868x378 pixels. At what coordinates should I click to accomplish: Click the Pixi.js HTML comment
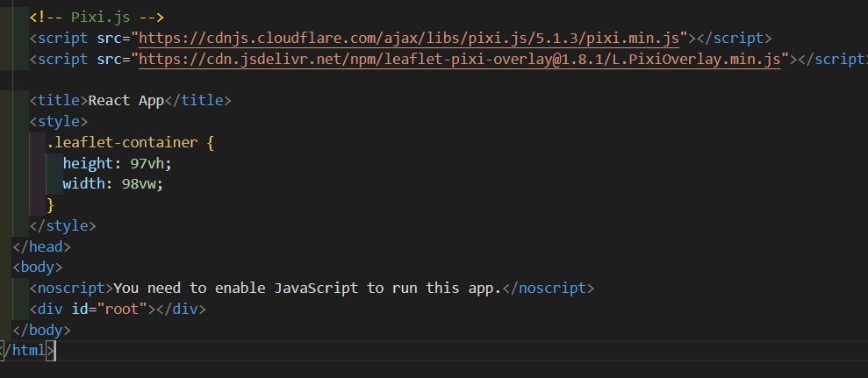(x=97, y=18)
